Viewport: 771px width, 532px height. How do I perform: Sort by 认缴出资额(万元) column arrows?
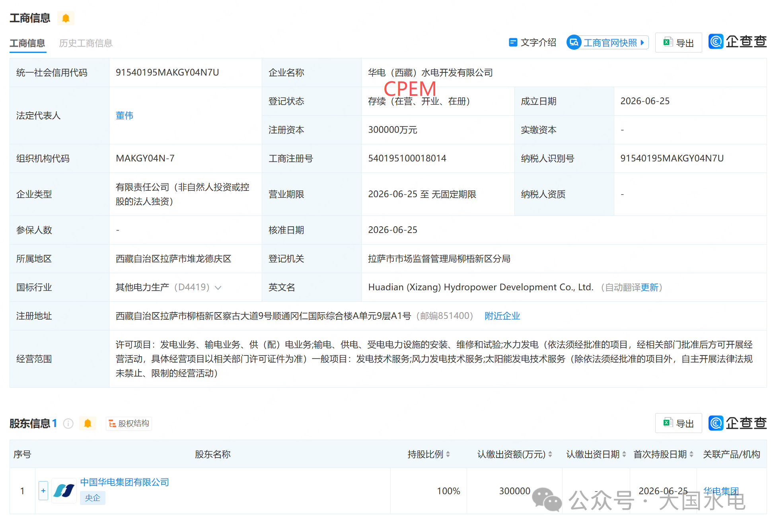(550, 454)
